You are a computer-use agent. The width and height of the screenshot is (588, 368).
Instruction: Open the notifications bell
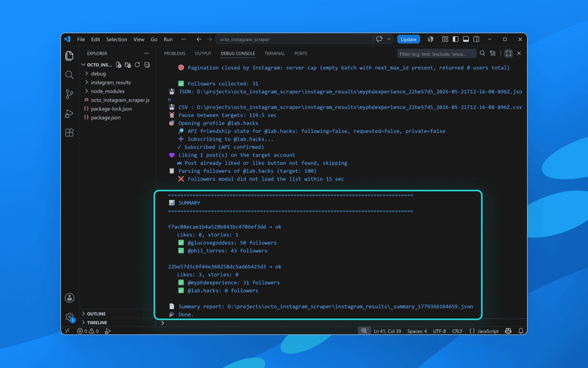coord(521,331)
